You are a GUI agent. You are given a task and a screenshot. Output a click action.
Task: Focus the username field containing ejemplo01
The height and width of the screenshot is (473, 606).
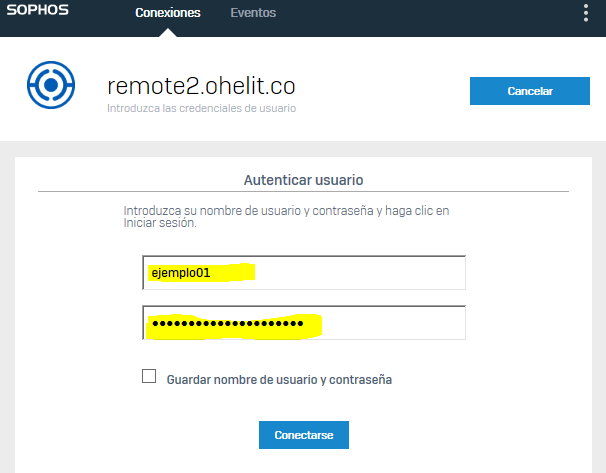click(304, 272)
